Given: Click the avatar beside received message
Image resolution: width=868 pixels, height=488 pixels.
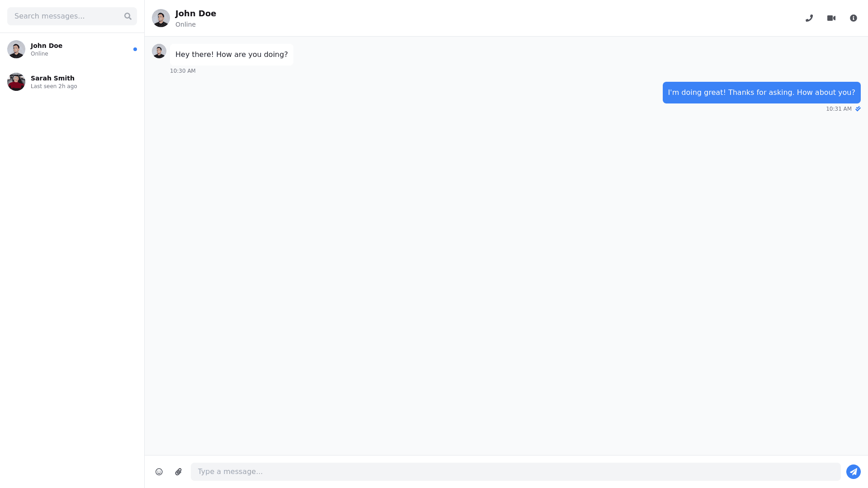Looking at the screenshot, I should point(159,51).
